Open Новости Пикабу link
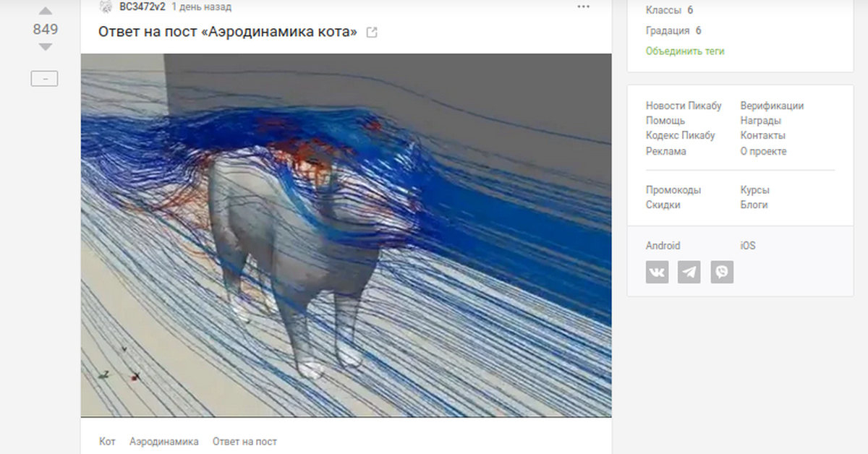 [x=684, y=106]
